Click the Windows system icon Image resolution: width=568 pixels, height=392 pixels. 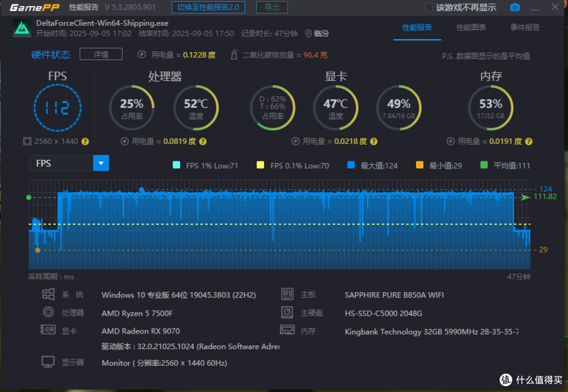[x=48, y=294]
